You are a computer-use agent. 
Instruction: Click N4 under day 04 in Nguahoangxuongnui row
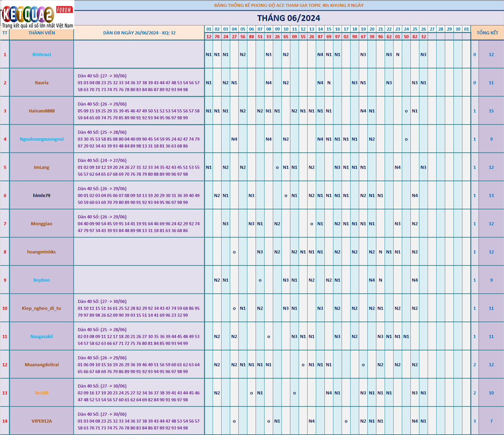click(234, 139)
